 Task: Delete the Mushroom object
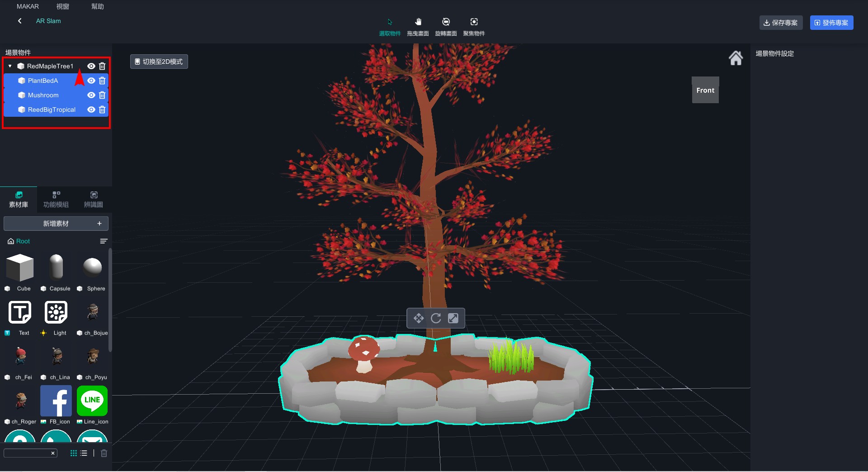click(102, 95)
